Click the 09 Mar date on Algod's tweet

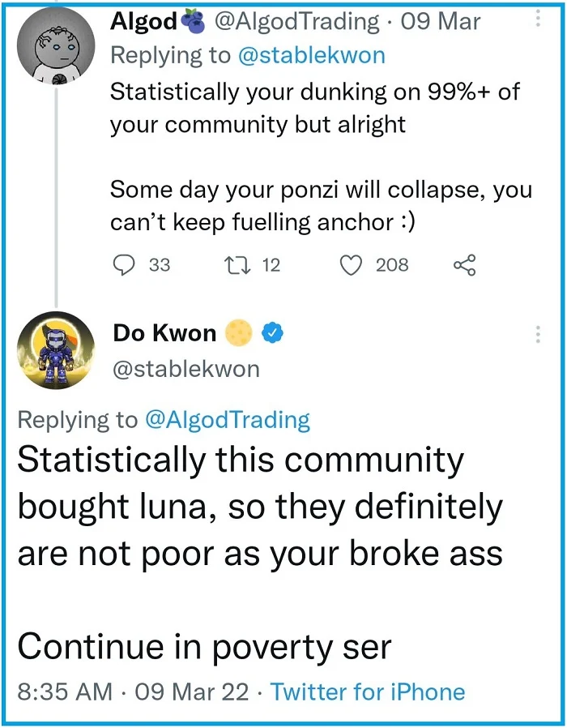[x=441, y=21]
